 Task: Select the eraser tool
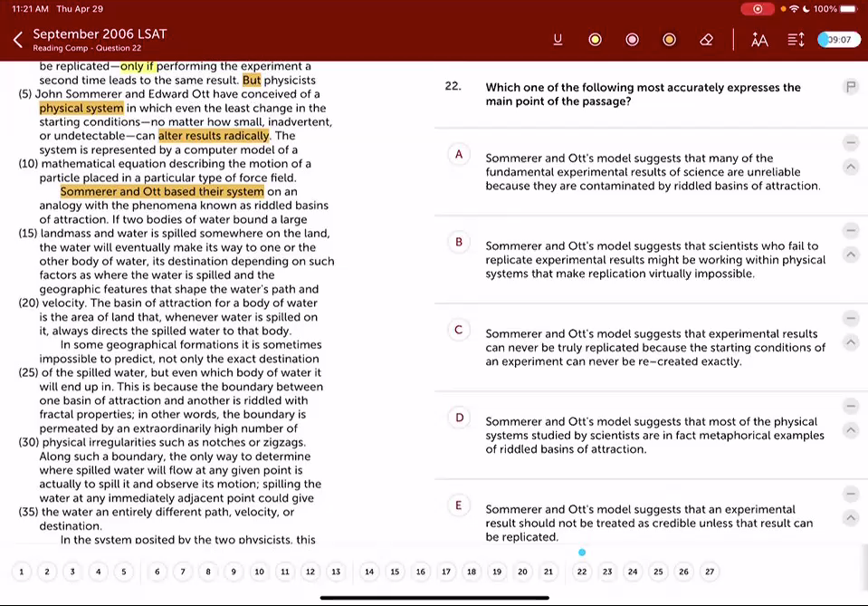707,39
